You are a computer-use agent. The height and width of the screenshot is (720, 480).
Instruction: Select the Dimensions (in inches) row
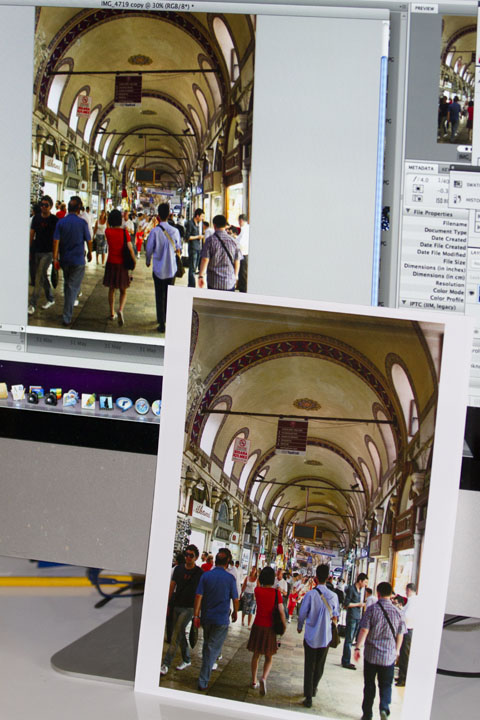[435, 267]
